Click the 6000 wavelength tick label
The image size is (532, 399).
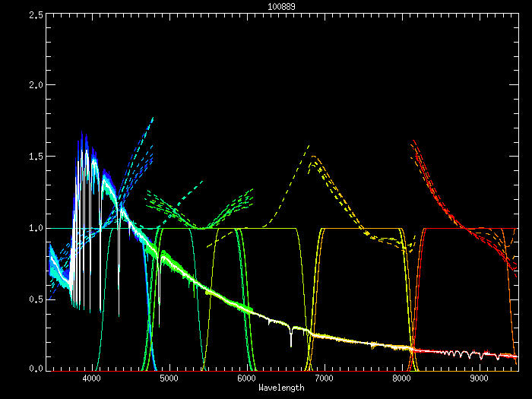246,378
